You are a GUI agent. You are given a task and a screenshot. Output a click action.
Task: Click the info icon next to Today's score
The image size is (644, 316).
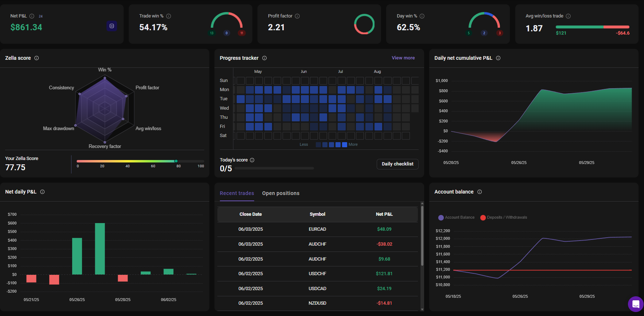[x=252, y=160]
